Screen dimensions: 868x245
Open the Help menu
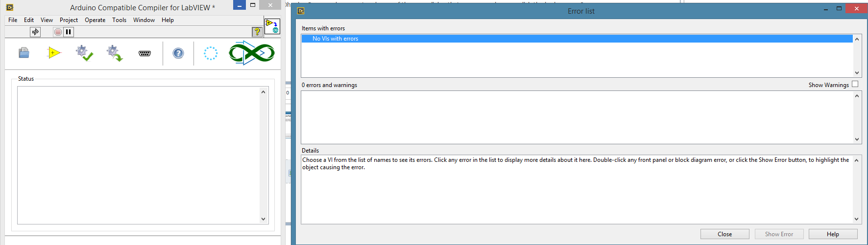pos(168,20)
